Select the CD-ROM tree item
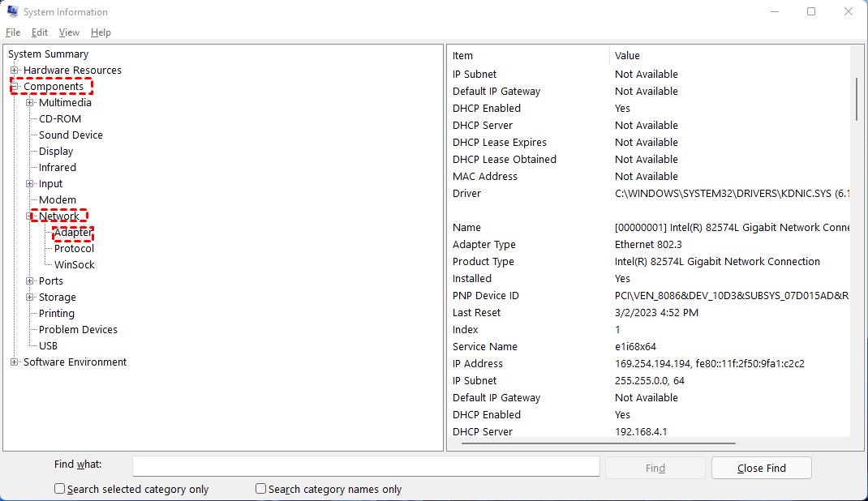 [x=60, y=119]
